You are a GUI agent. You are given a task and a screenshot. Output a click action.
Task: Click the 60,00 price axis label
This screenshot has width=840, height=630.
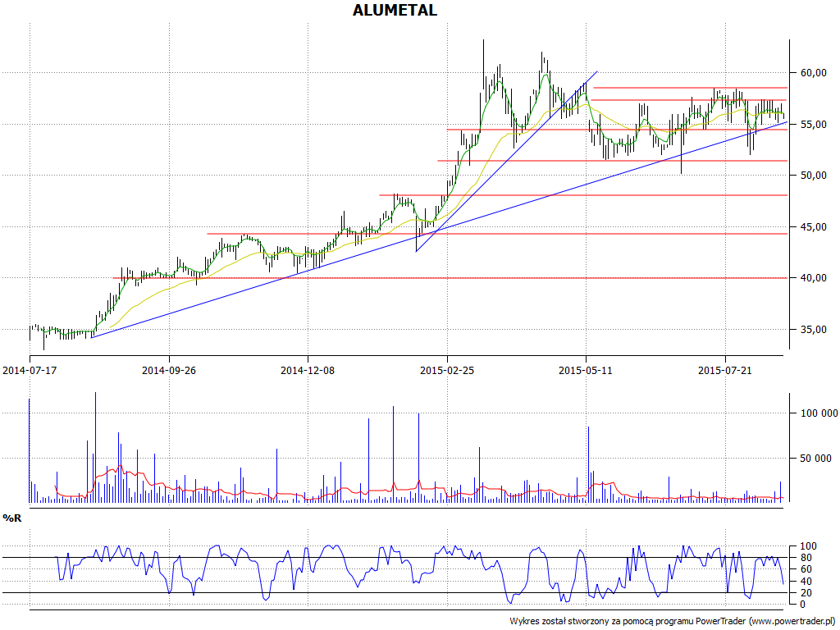coord(813,73)
